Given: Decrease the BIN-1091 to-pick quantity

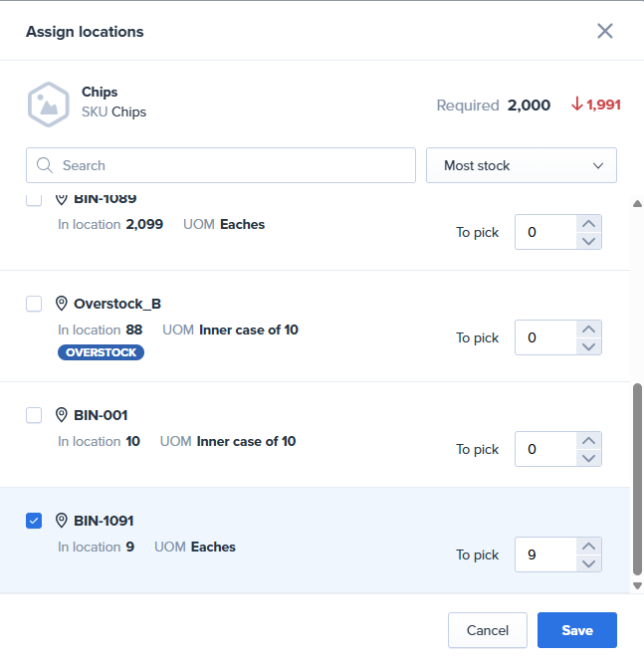Looking at the screenshot, I should tap(588, 563).
